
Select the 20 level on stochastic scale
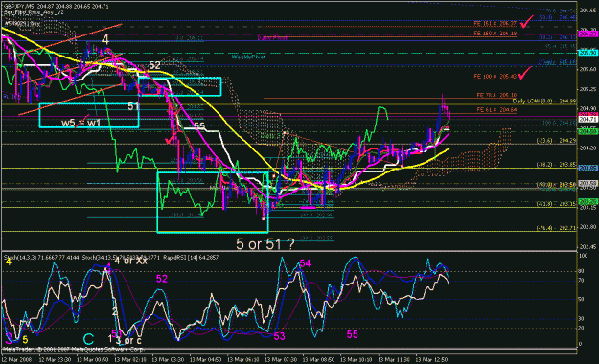[x=582, y=328]
